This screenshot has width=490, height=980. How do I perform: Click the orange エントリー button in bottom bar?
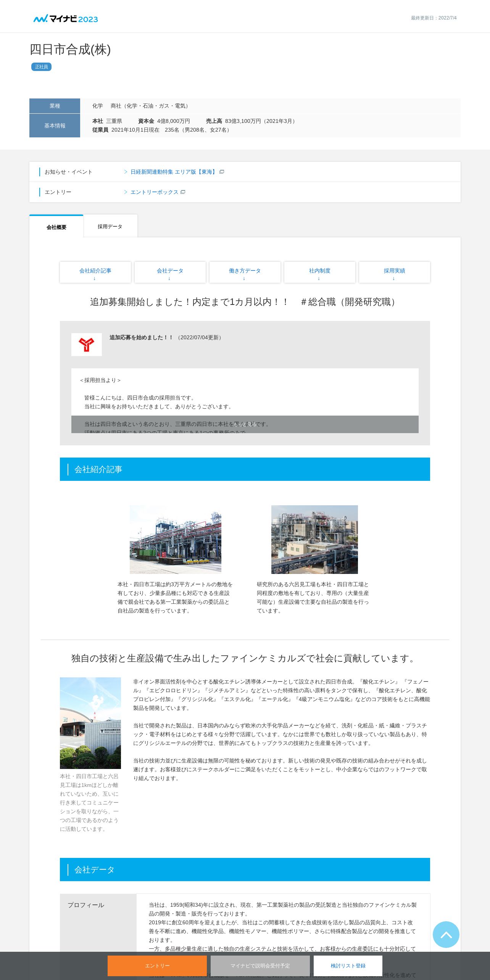coord(157,965)
